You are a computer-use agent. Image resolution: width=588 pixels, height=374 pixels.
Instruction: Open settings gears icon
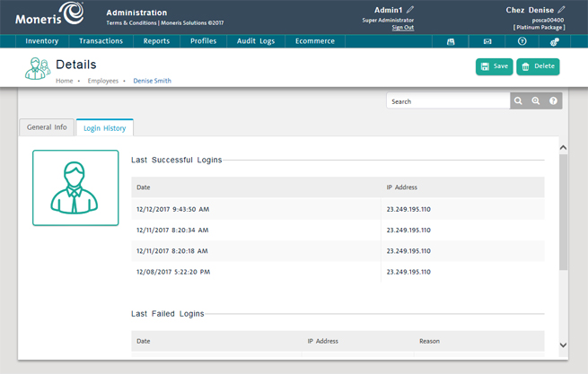pos(555,41)
